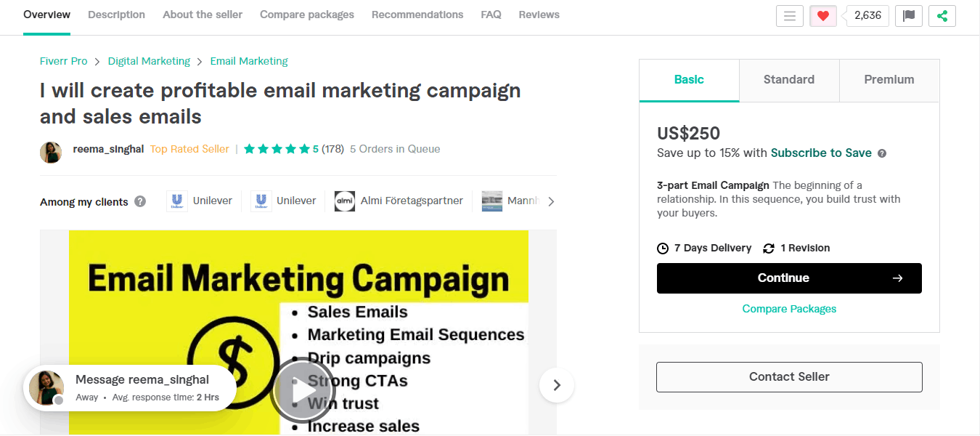Select the Standard package tab
980x436 pixels.
click(789, 80)
